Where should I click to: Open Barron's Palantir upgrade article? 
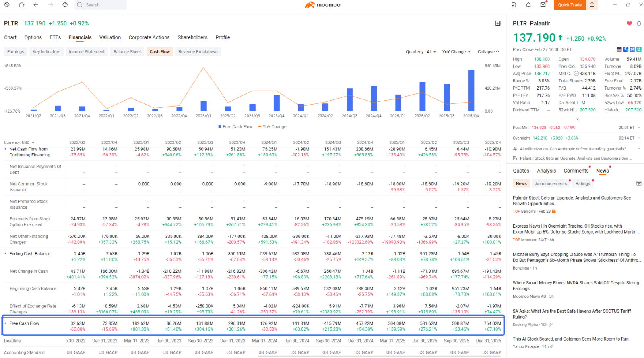[x=572, y=201]
